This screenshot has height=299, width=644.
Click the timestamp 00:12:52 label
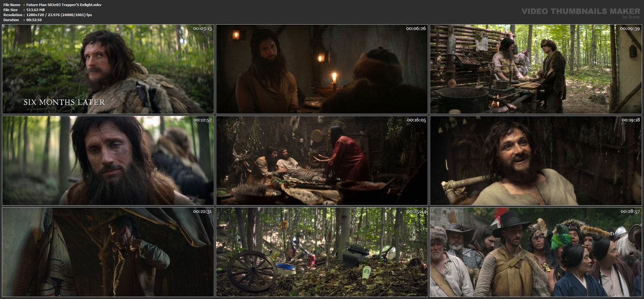tap(202, 120)
